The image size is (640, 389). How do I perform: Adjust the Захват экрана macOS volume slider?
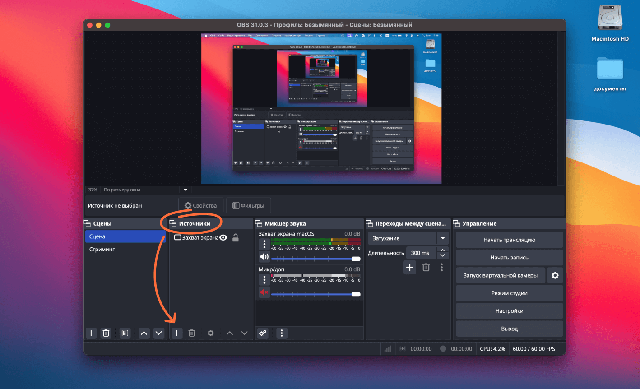pos(316,259)
